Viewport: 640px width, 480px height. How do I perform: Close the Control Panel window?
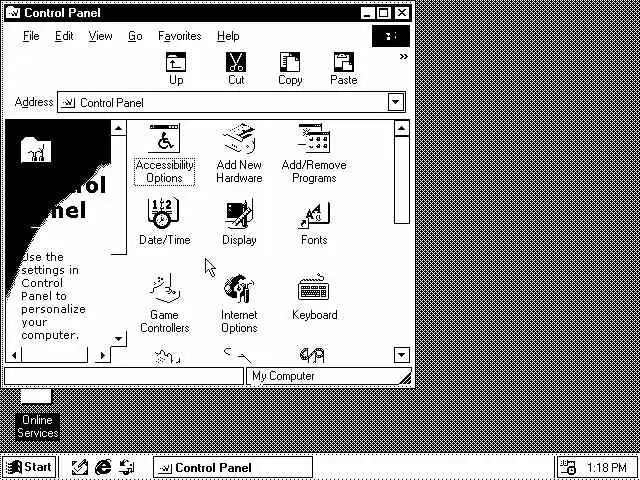tap(402, 13)
